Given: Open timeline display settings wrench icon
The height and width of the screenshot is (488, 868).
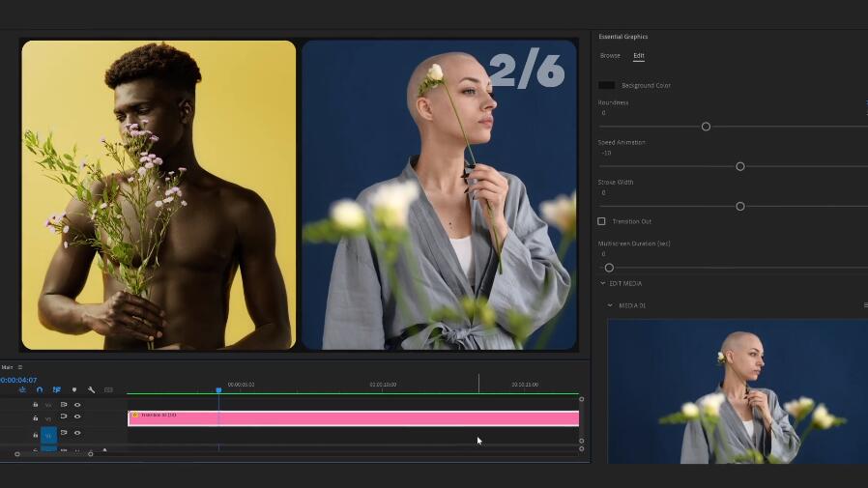Looking at the screenshot, I should (91, 389).
